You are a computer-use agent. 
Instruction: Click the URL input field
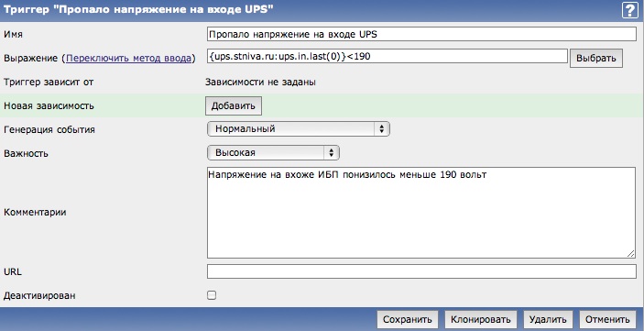421,271
